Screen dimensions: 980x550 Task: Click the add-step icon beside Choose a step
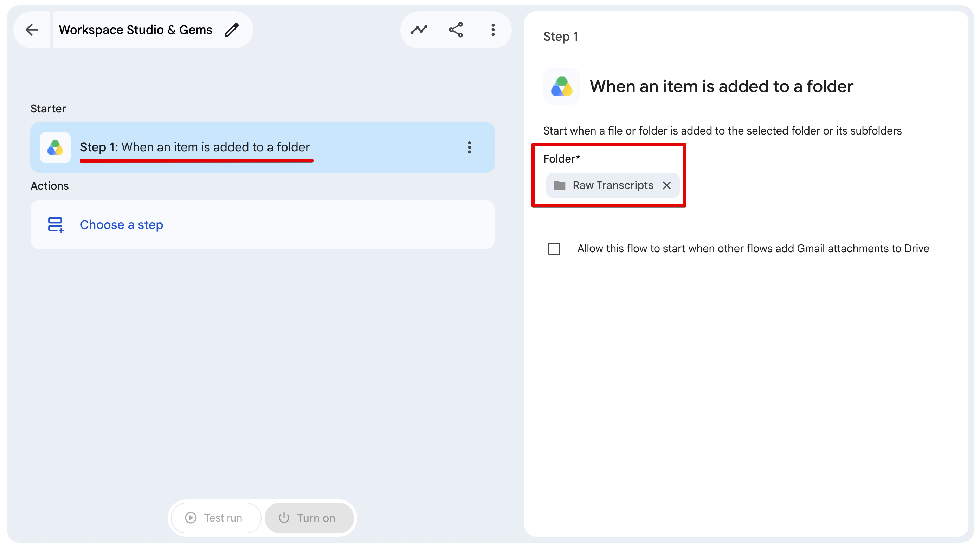(56, 225)
